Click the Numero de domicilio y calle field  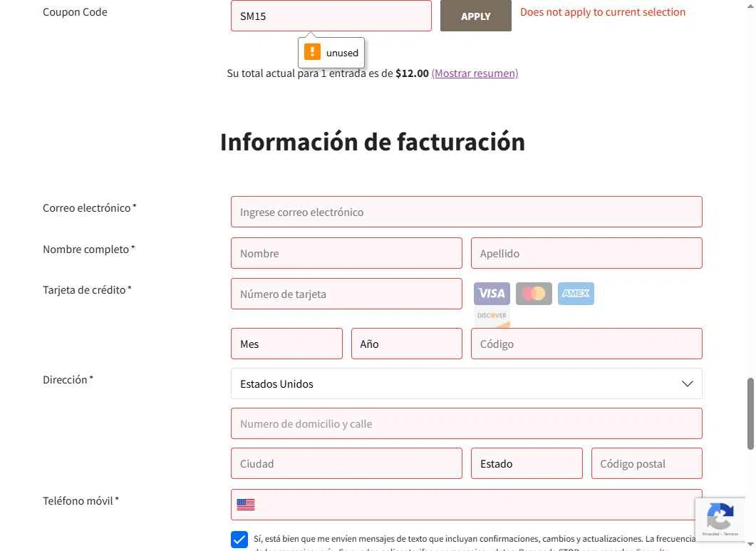[466, 423]
